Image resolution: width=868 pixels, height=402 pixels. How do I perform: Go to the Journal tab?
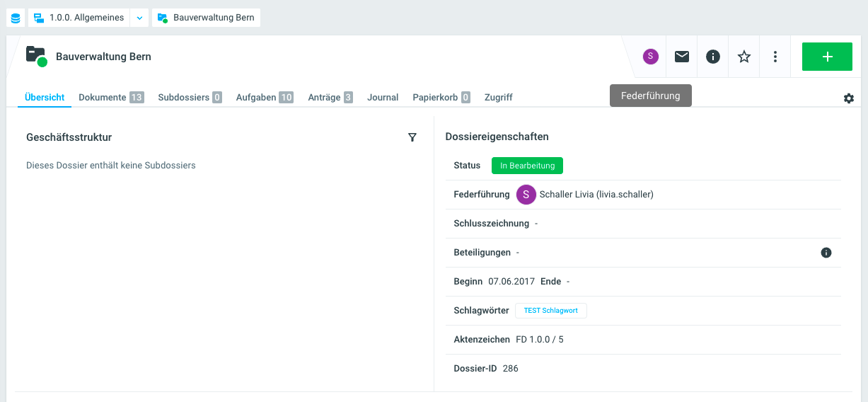pos(383,97)
